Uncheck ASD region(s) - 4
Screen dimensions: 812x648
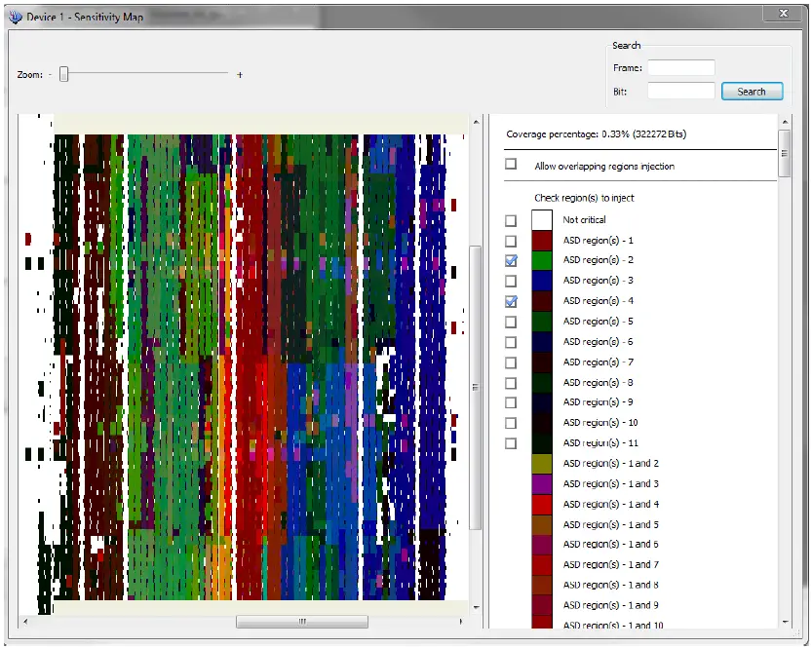click(x=511, y=301)
